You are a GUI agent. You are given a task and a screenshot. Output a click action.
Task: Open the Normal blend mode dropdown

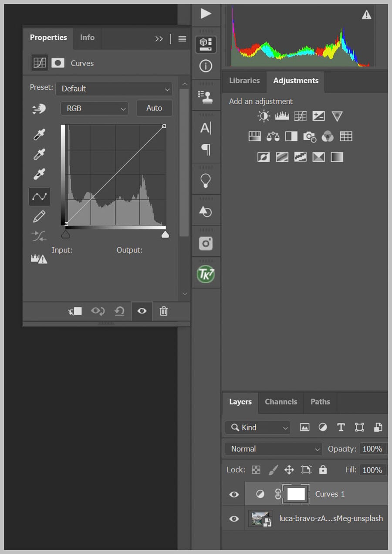[273, 449]
